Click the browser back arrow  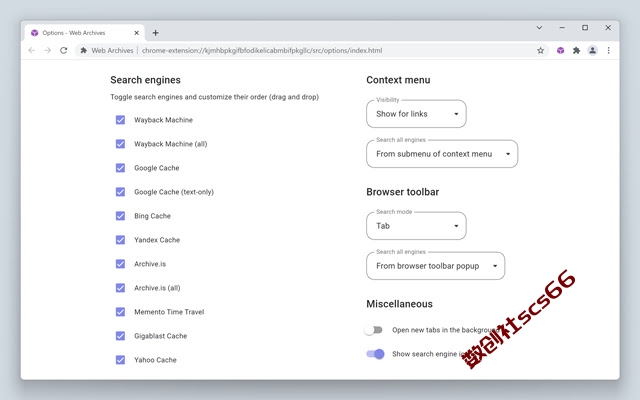point(32,50)
